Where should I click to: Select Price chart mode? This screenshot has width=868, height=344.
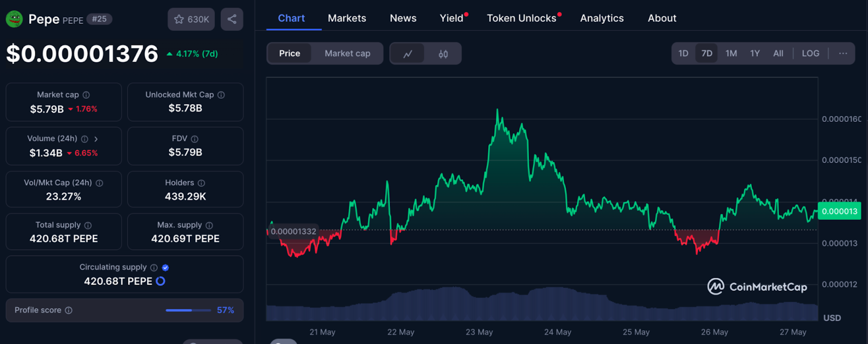coord(290,54)
